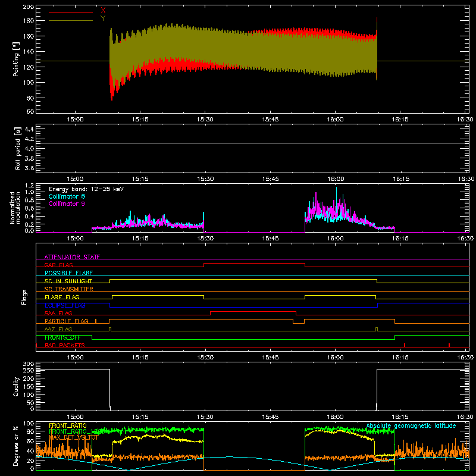Click the yellow FRONT_RATIO legend label
Screen dimensions: 476x476
click(68, 425)
